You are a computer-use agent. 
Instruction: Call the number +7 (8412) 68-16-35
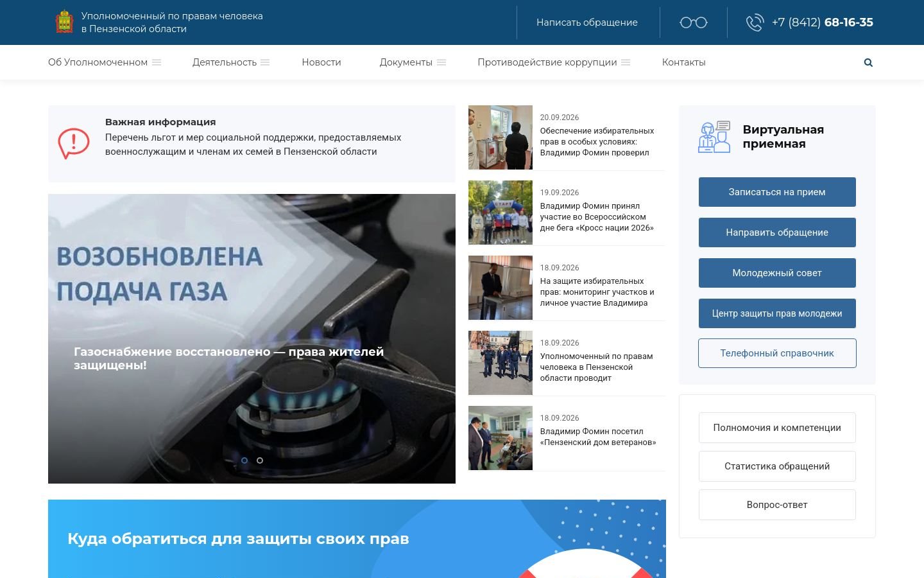pos(823,22)
